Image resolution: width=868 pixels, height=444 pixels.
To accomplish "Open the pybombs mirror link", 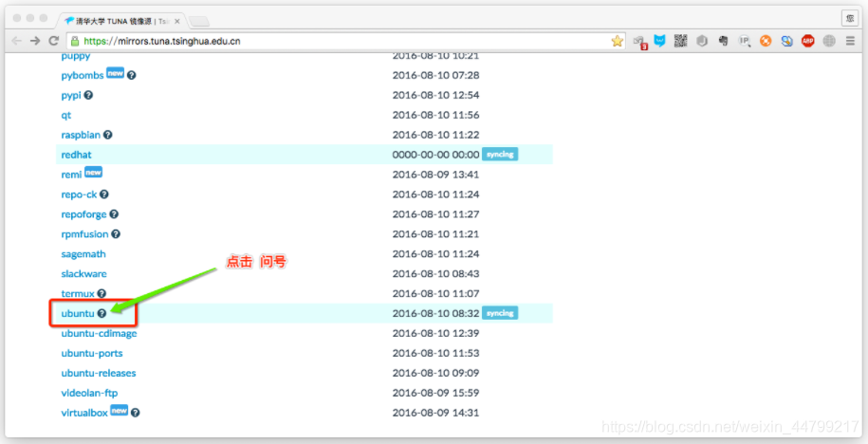I will click(83, 75).
